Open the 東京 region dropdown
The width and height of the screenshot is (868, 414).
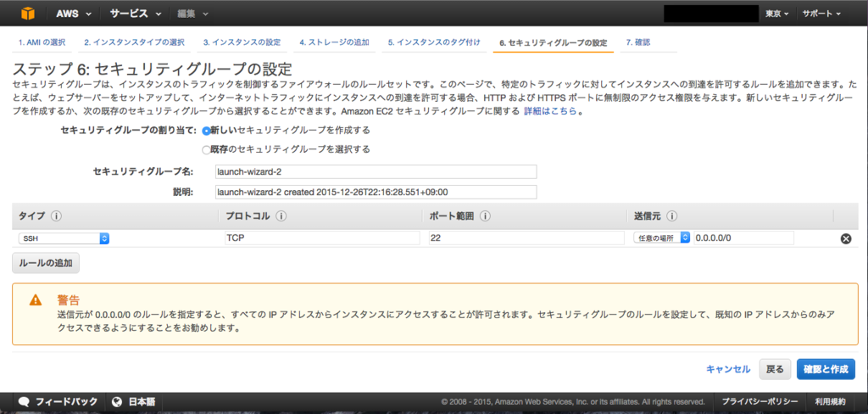777,14
